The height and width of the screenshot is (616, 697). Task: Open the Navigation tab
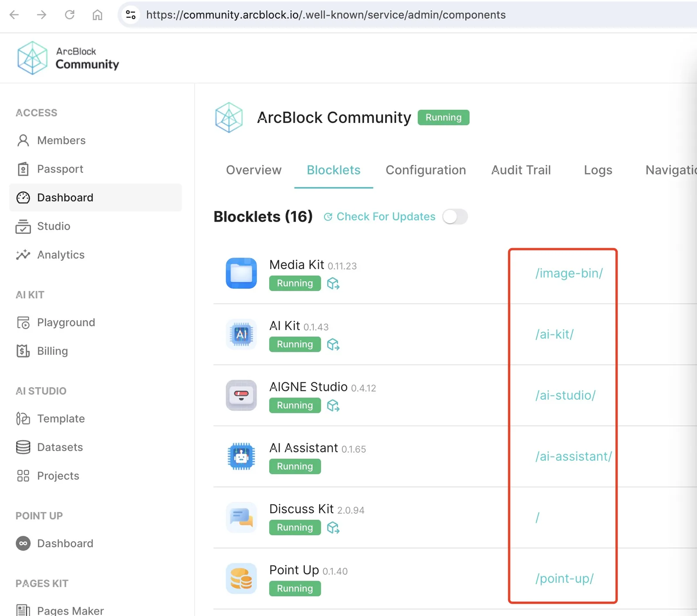[x=671, y=170]
